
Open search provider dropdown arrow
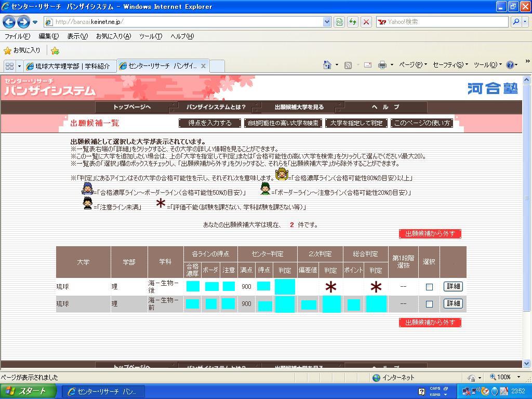[525, 22]
